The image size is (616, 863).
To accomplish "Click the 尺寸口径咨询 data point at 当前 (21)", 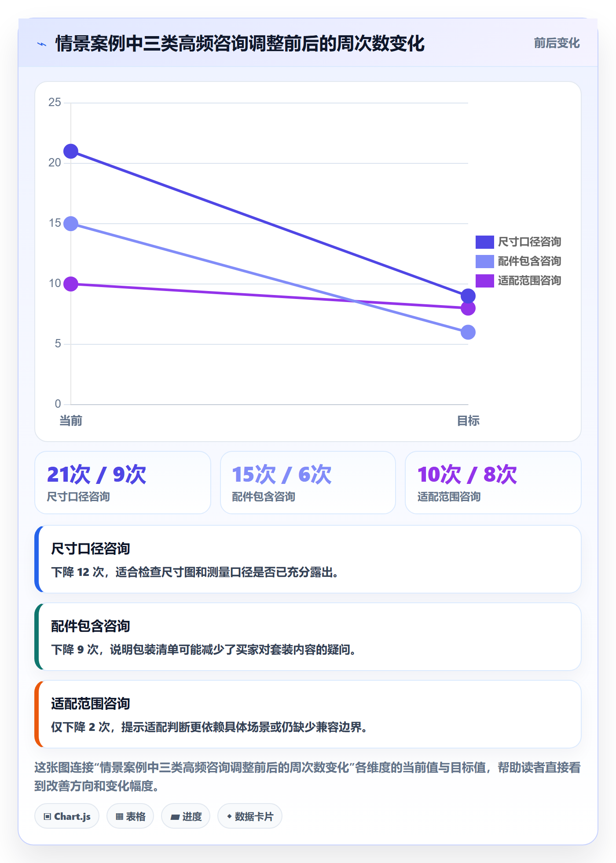I will (x=71, y=151).
